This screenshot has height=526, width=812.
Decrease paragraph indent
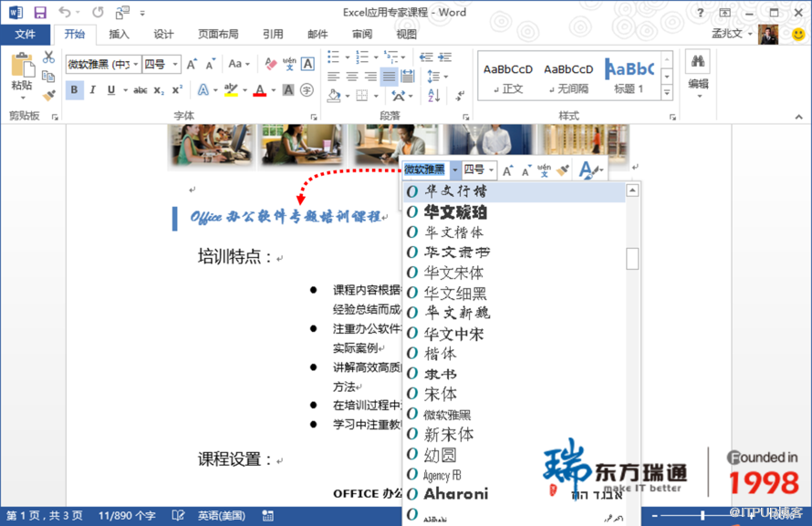pos(426,57)
